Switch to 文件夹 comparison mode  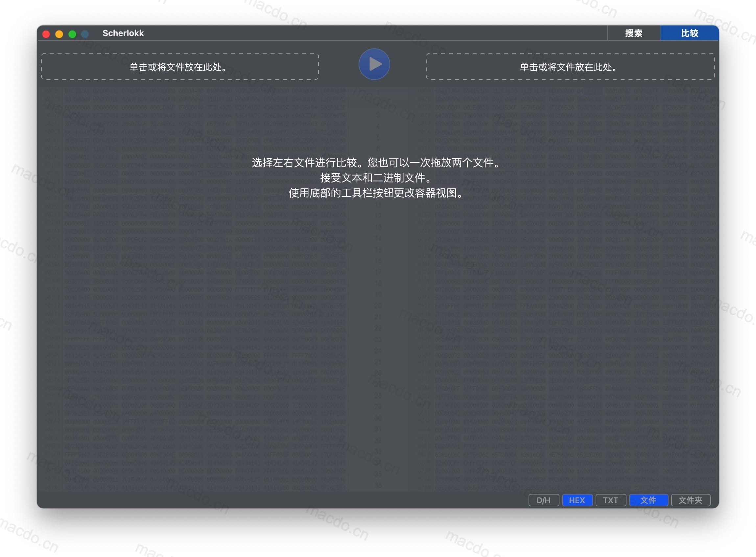[691, 500]
